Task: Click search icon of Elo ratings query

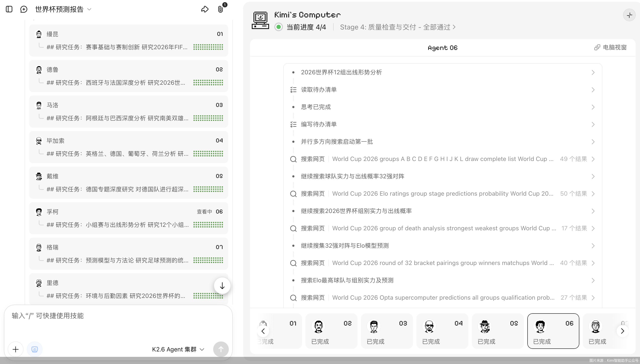Action: tap(293, 194)
